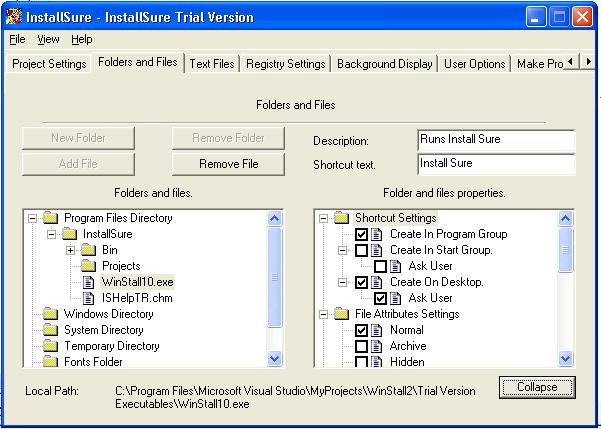Screen dimensions: 601x429
Task: Click the InstallSure app icon in title bar
Action: click(x=14, y=16)
